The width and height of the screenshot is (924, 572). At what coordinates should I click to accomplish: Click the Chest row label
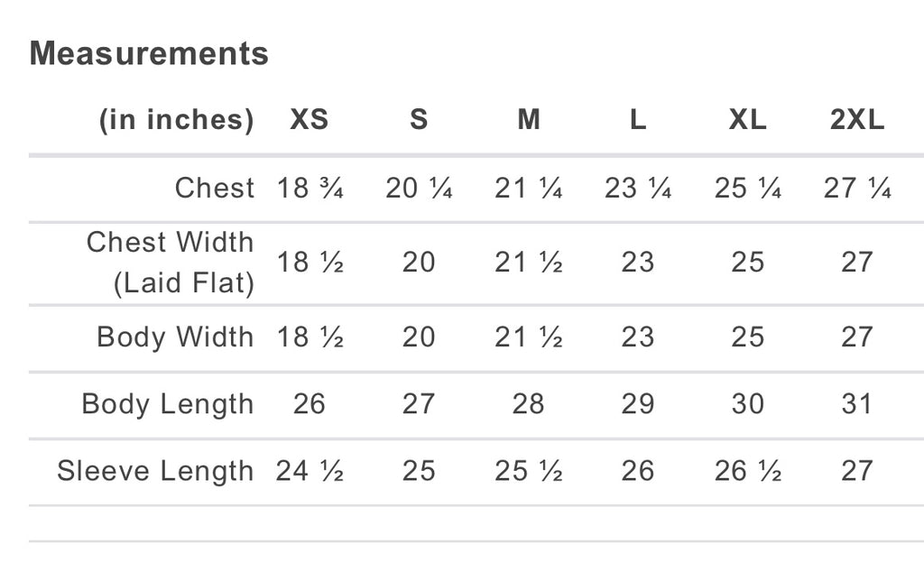215,189
